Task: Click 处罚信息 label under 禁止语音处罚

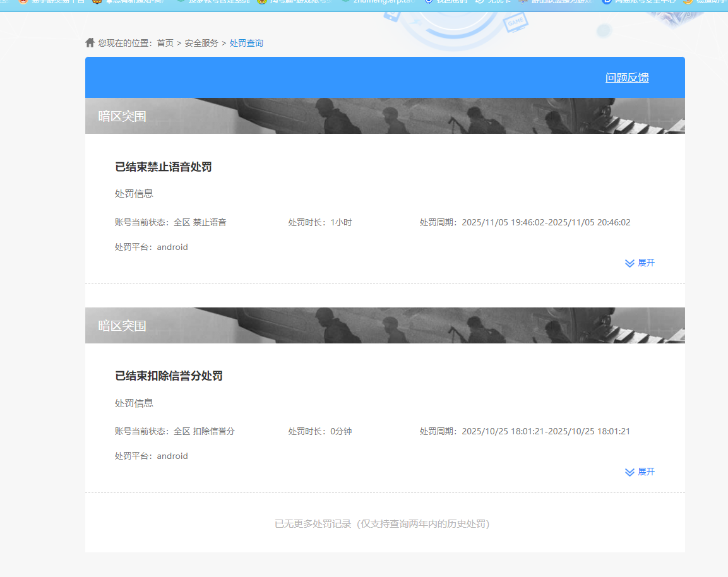Action: coord(134,194)
